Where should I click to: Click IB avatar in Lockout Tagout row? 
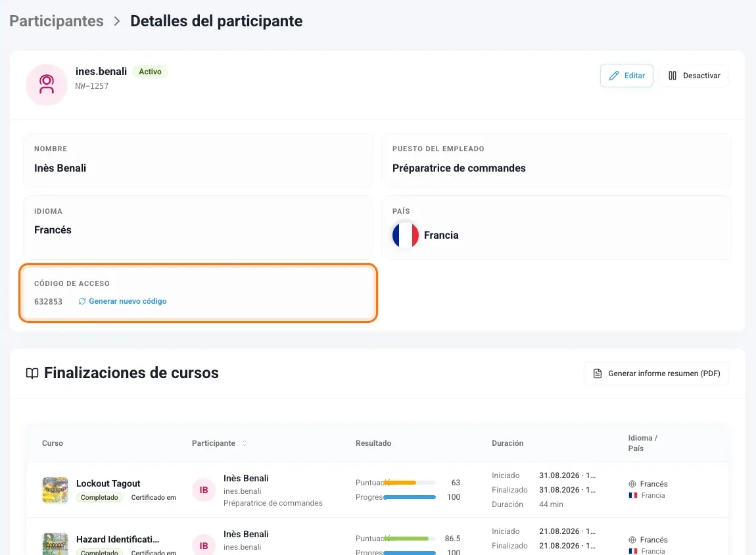(204, 490)
